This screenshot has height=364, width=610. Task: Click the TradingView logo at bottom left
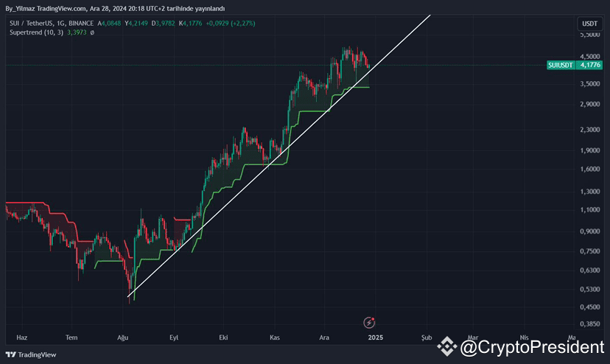coord(31,354)
